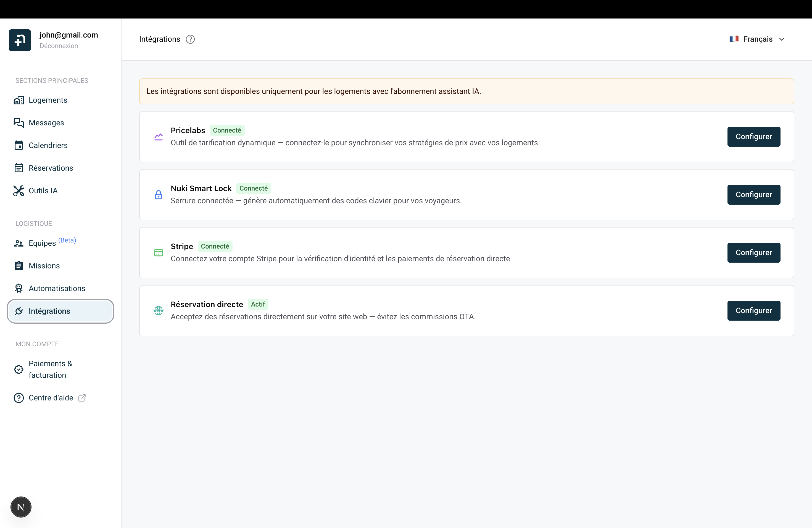Click the Nuki Smart Lock title
Image resolution: width=812 pixels, height=528 pixels.
point(201,188)
